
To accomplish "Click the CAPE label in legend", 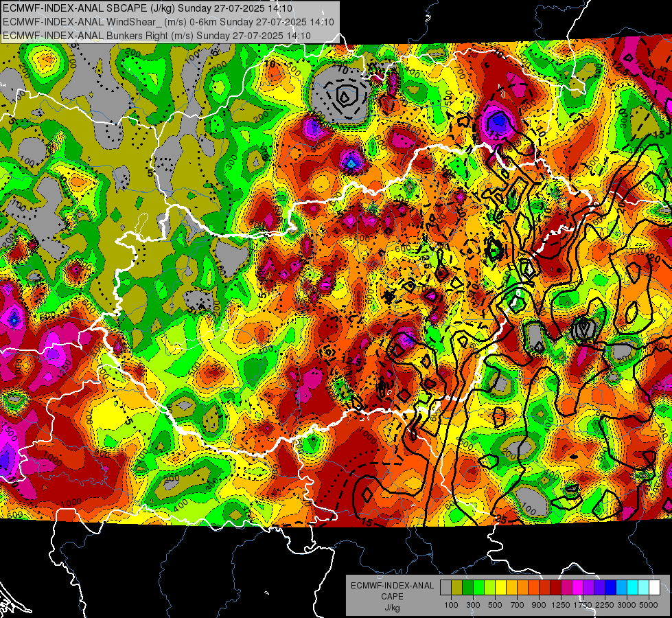I will (392, 597).
